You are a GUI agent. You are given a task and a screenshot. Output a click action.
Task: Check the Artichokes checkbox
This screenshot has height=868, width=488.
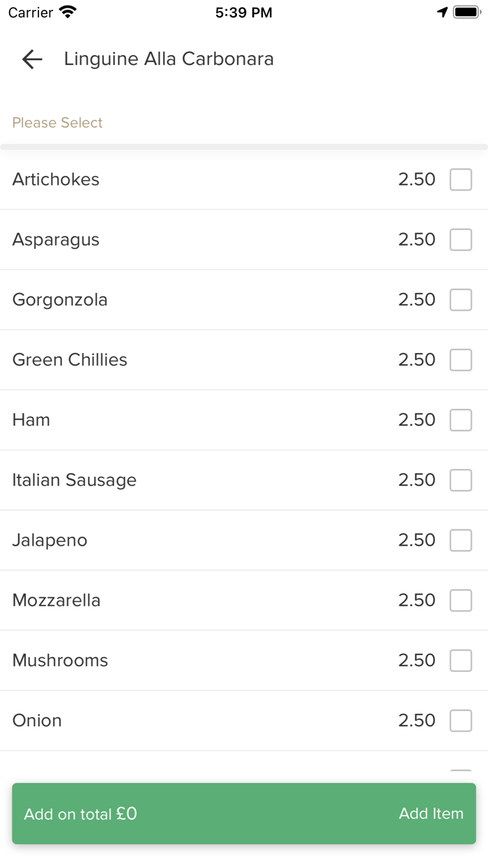(460, 179)
